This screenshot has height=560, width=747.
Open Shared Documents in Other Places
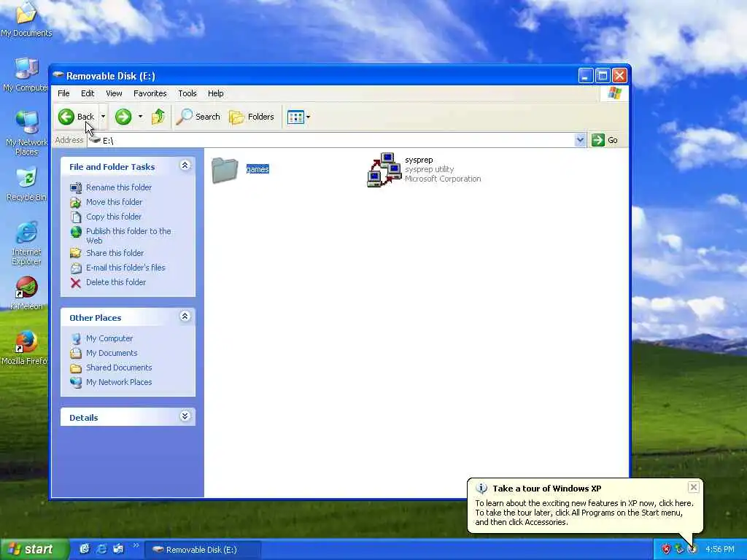click(119, 367)
